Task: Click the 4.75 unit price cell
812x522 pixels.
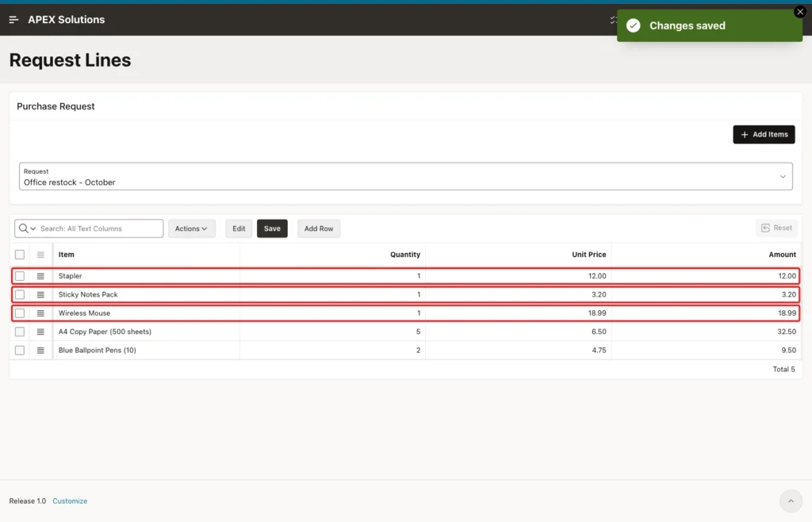Action: click(x=519, y=351)
